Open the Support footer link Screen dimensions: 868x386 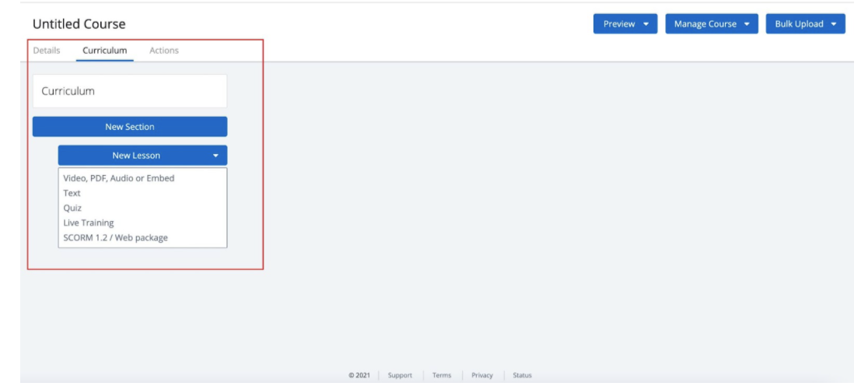pyautogui.click(x=400, y=375)
